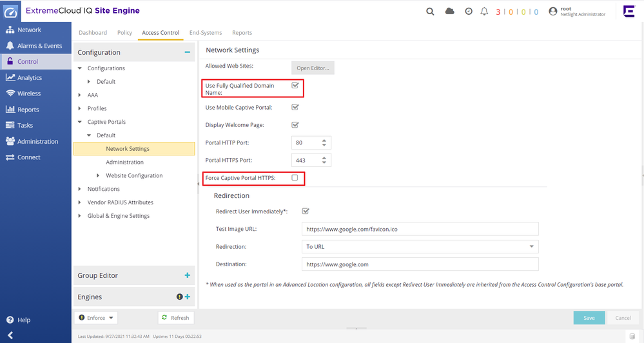The width and height of the screenshot is (644, 343).
Task: Click the Save button
Action: [589, 318]
